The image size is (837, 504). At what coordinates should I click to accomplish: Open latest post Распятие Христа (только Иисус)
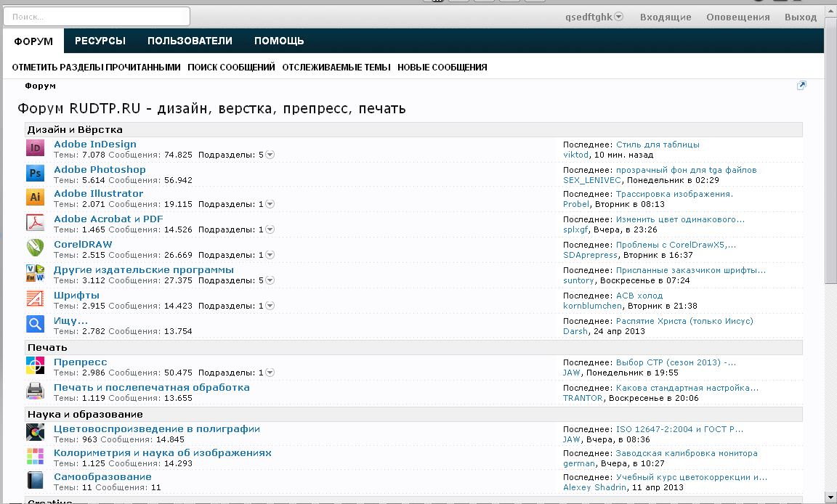click(x=685, y=321)
